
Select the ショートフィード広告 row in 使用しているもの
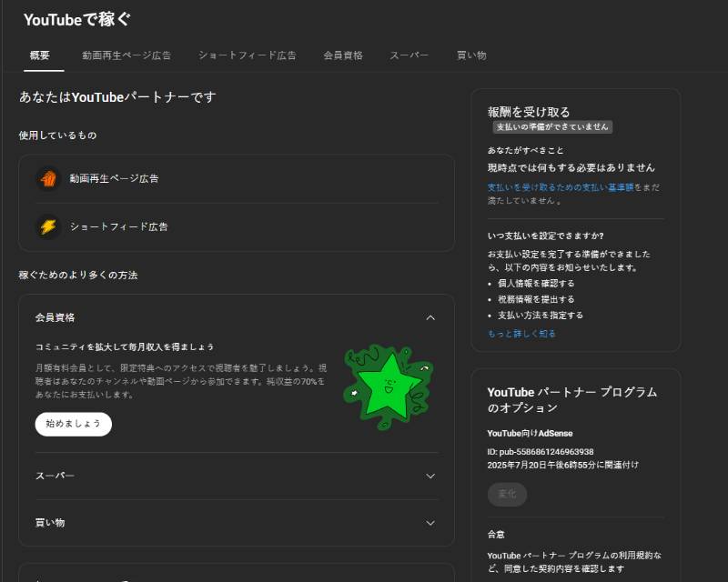(237, 227)
